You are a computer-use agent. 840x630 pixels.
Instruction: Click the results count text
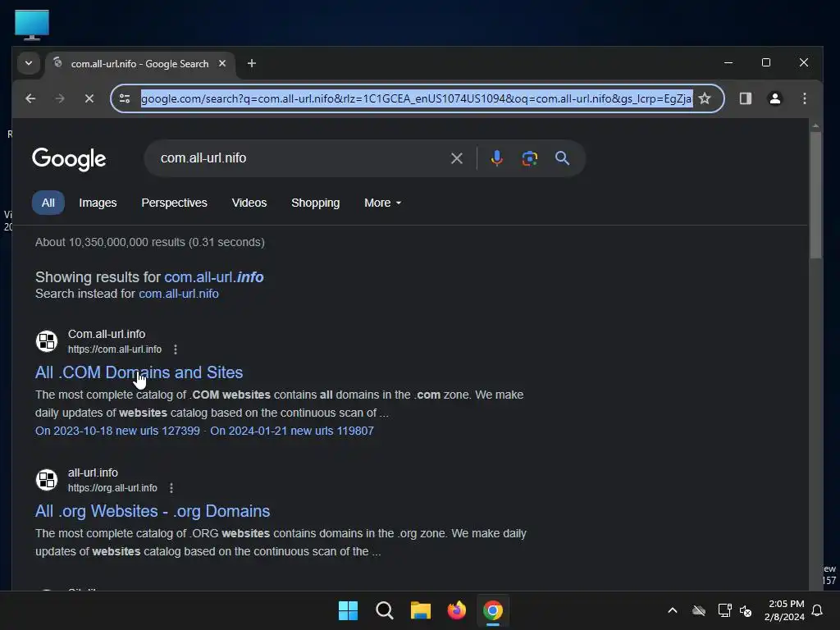150,242
